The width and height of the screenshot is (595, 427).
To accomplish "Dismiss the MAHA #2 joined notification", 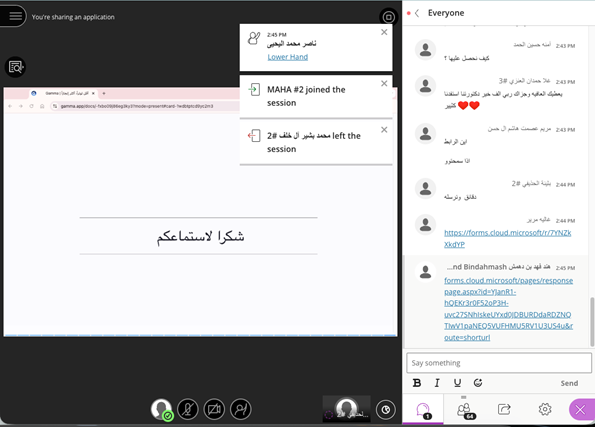I will [384, 84].
